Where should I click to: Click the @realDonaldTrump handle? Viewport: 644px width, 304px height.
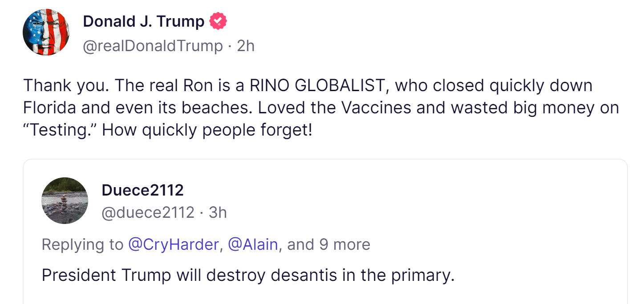(153, 46)
